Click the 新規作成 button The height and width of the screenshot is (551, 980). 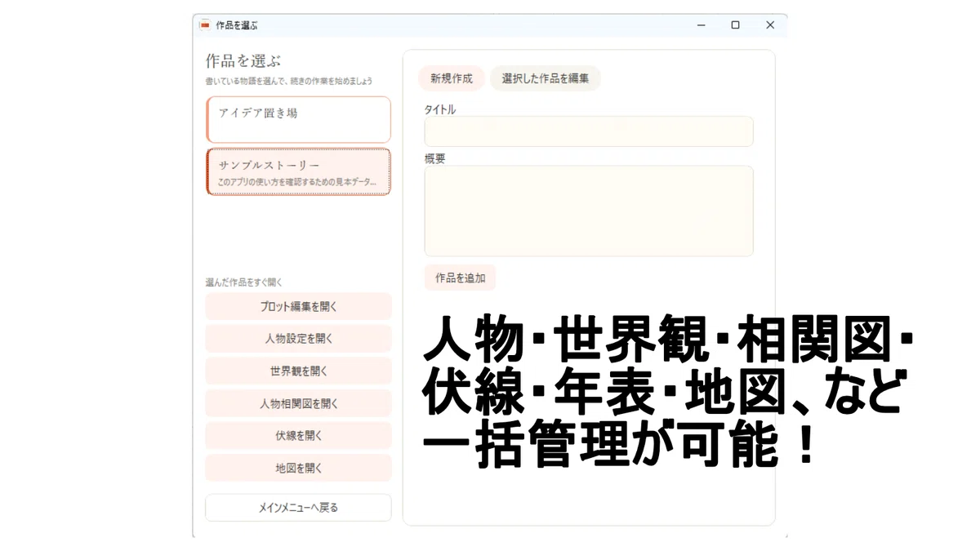(x=452, y=78)
